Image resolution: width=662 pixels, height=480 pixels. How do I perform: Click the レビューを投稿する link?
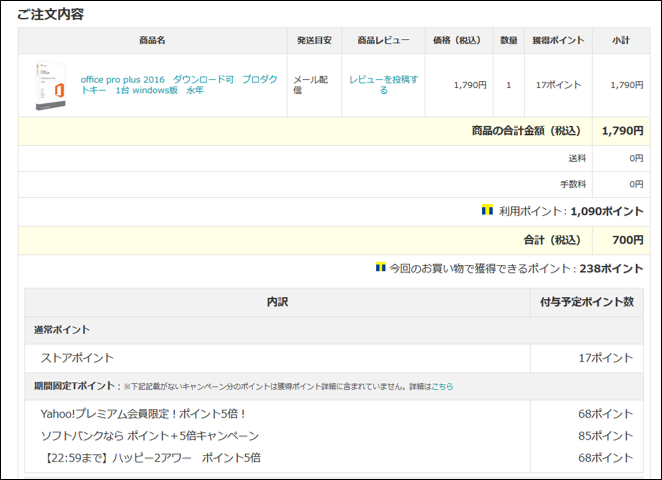click(383, 85)
